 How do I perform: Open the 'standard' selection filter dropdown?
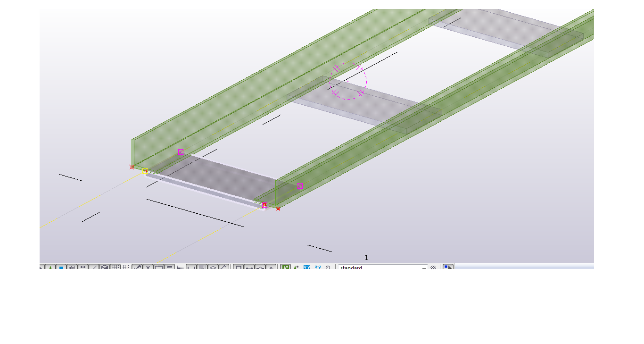tap(383, 268)
